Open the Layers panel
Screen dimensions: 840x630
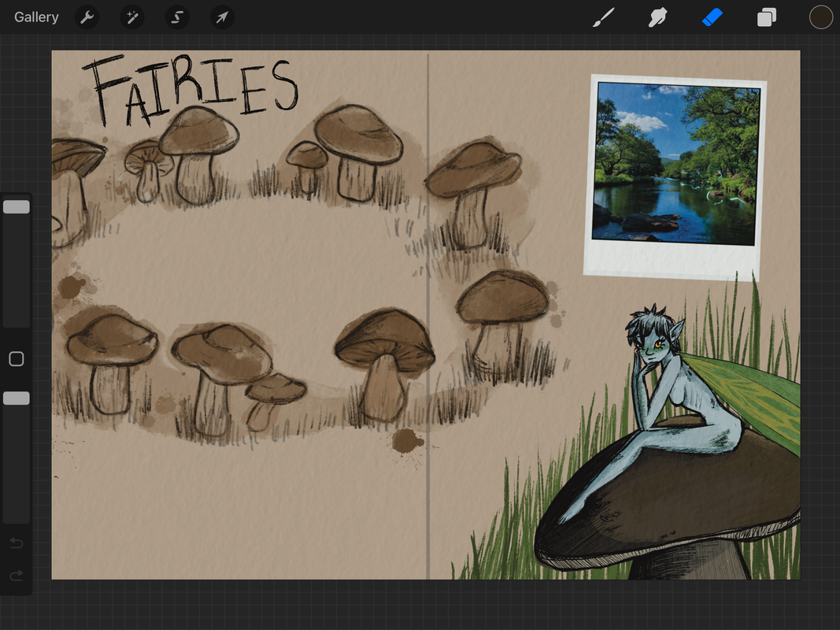point(767,17)
